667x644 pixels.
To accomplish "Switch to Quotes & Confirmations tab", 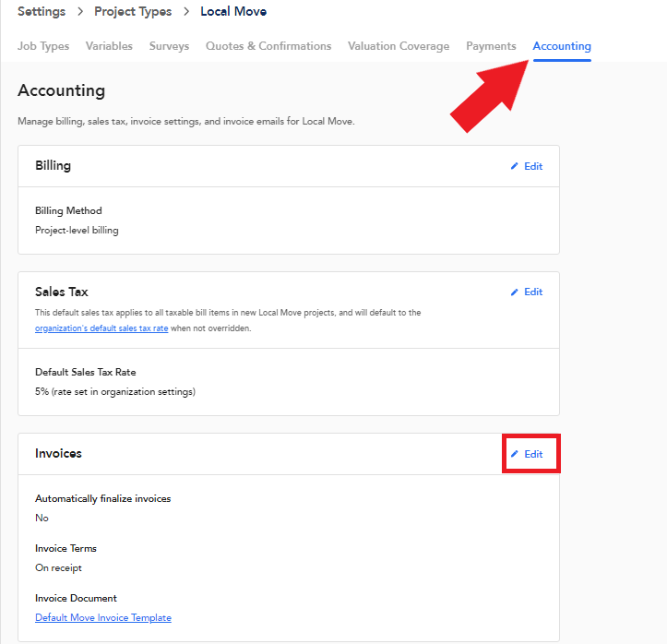I will pyautogui.click(x=268, y=46).
